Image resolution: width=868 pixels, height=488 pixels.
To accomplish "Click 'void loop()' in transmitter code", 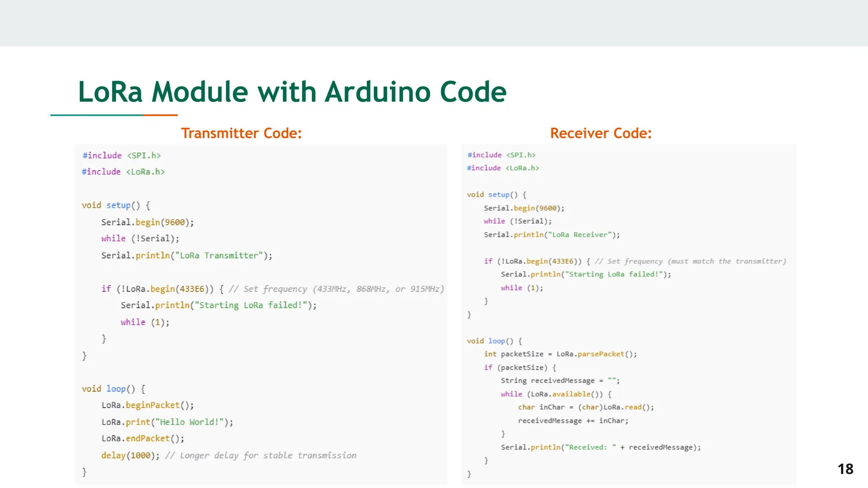I will pyautogui.click(x=113, y=389).
